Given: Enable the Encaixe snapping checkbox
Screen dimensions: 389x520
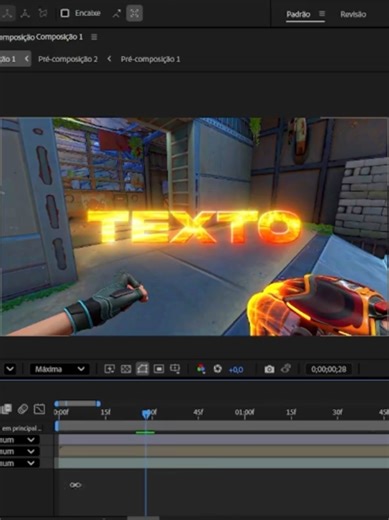Looking at the screenshot, I should click(x=65, y=13).
